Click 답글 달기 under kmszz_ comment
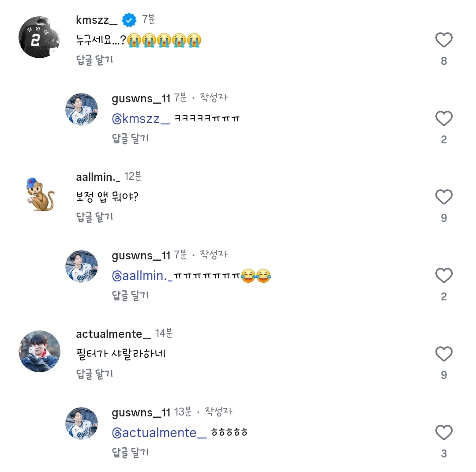This screenshot has width=476, height=472. [x=95, y=60]
